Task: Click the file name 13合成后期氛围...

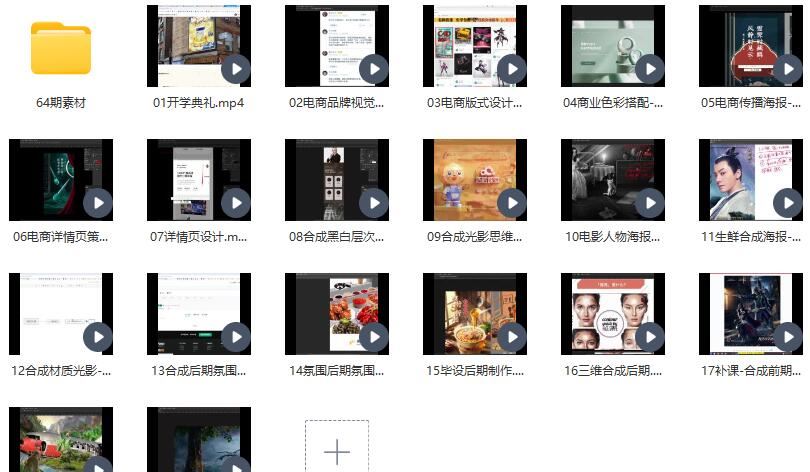Action: 198,370
